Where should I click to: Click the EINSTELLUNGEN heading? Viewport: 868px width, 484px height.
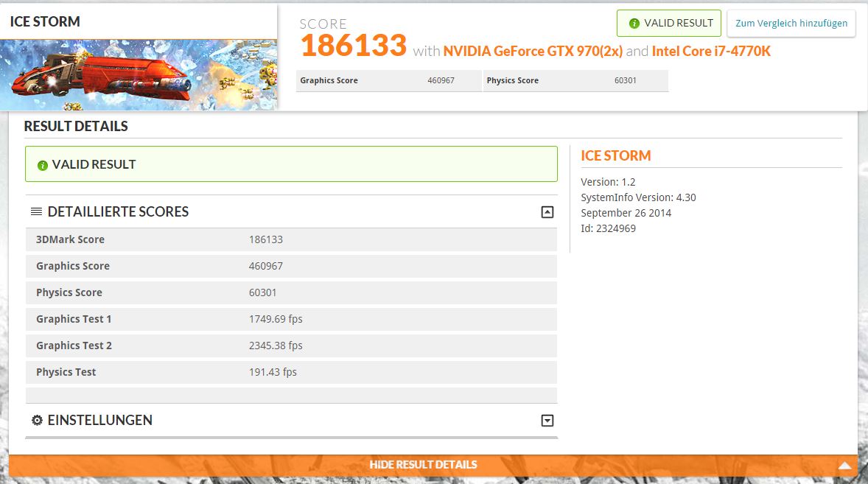point(99,421)
